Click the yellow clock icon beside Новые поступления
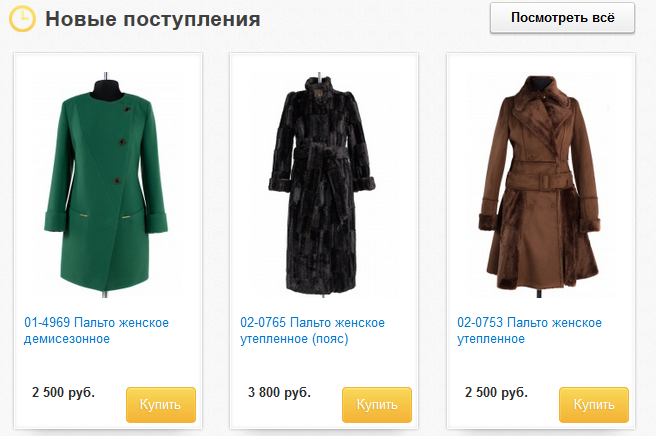 (x=22, y=19)
